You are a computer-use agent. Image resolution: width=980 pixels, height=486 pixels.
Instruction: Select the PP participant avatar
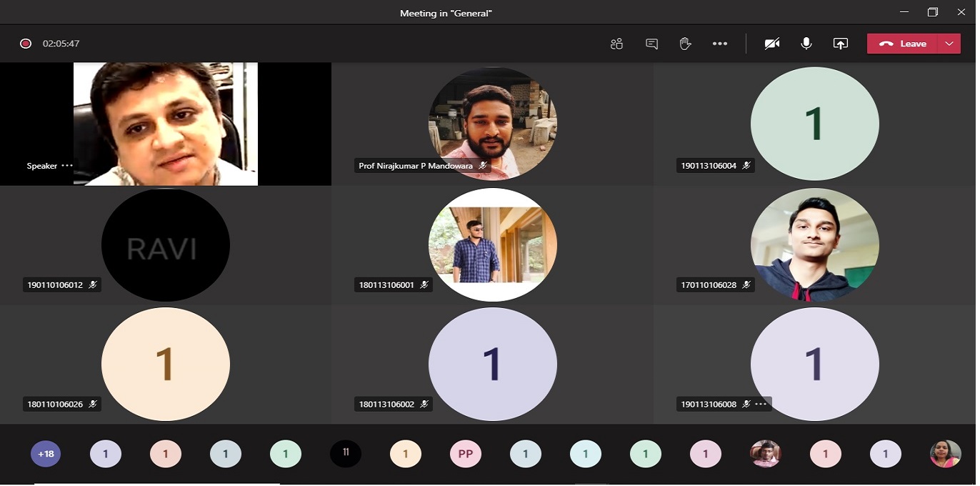[x=465, y=454]
